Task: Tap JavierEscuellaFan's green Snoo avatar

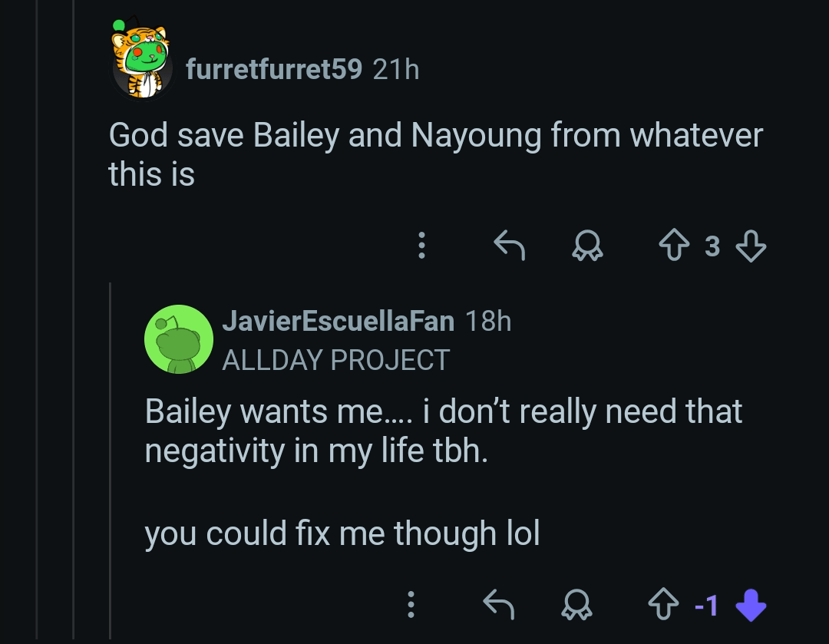Action: pyautogui.click(x=179, y=339)
